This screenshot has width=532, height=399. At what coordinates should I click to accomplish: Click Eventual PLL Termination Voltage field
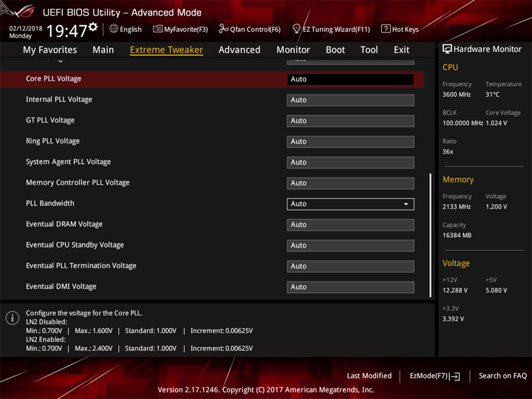coord(350,266)
